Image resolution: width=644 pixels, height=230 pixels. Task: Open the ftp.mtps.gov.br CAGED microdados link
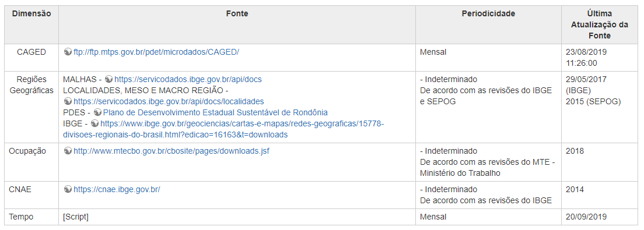coord(156,52)
